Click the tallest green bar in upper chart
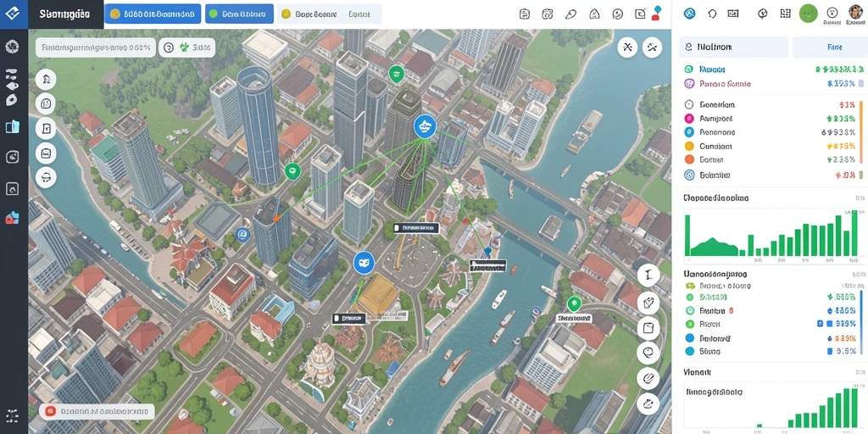The image size is (868, 434). pos(854,233)
